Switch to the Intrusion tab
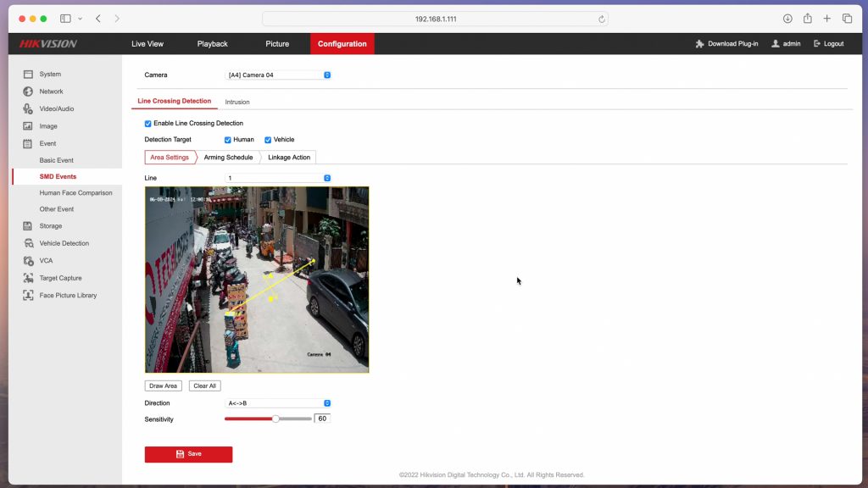The image size is (868, 488). pyautogui.click(x=237, y=102)
